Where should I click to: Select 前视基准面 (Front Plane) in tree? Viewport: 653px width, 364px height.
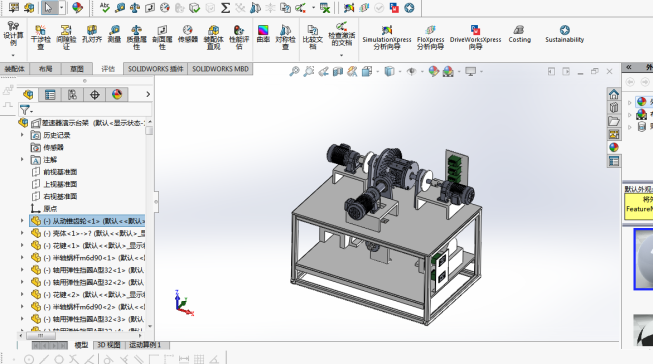click(x=55, y=172)
